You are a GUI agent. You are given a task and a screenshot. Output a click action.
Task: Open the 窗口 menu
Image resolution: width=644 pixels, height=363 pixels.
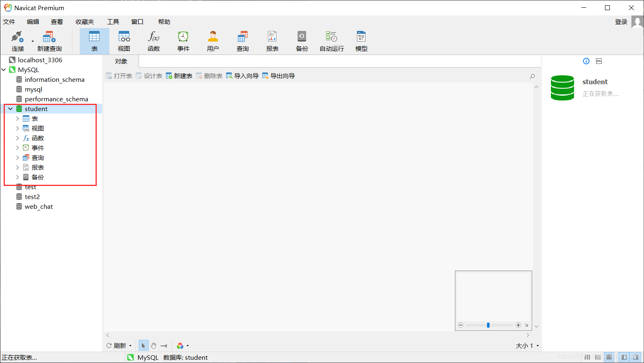137,22
